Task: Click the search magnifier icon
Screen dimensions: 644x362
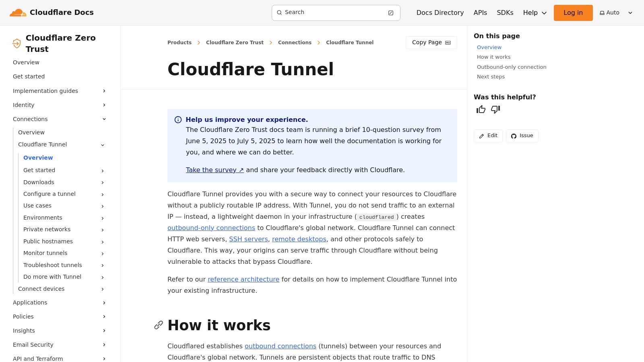Action: click(x=279, y=12)
